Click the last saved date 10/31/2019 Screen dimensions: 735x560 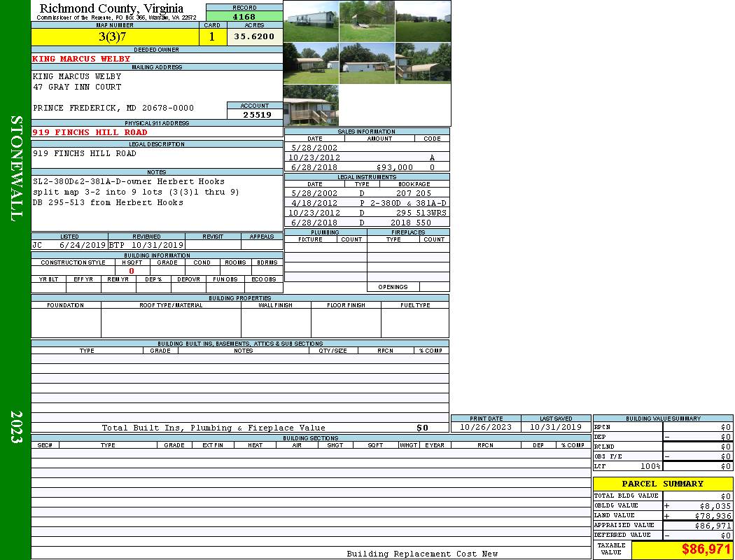tap(556, 427)
